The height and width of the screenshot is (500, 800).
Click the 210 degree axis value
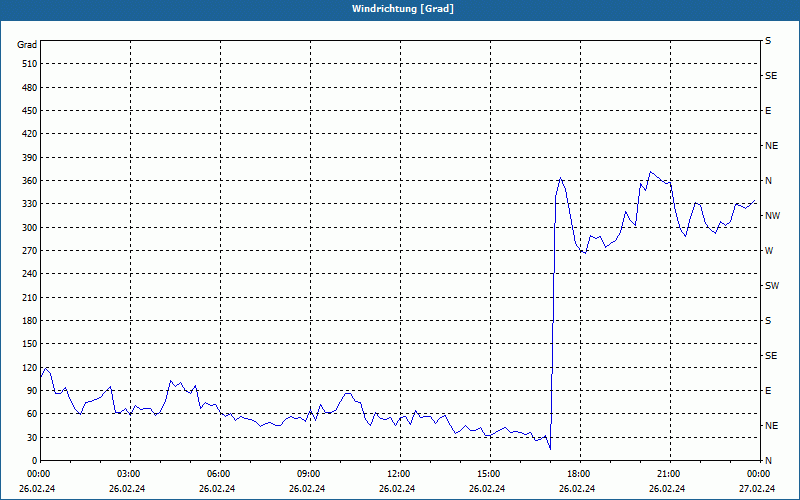coord(30,297)
